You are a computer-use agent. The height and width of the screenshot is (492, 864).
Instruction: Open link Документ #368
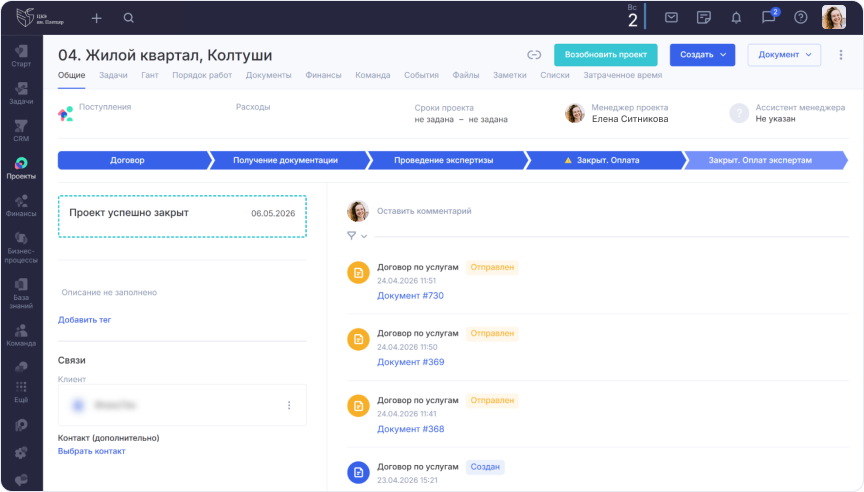click(x=411, y=429)
